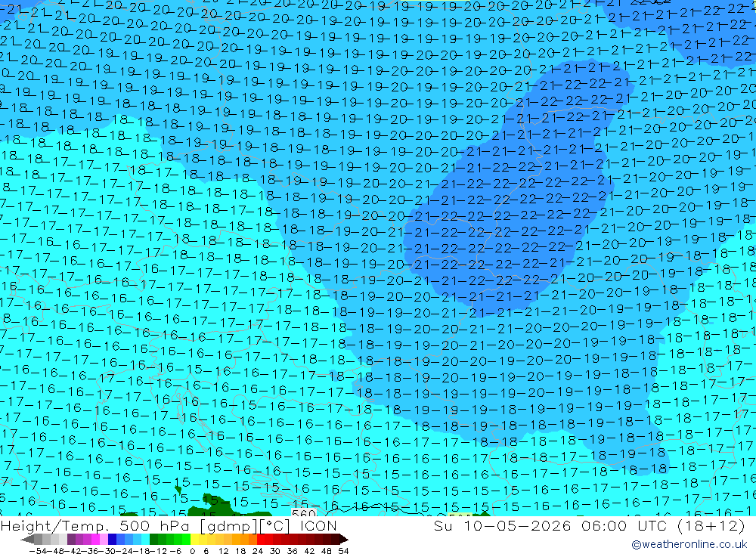The width and height of the screenshot is (756, 554).
Task: Click the '-12' value on the legend scale
Action: [158, 551]
